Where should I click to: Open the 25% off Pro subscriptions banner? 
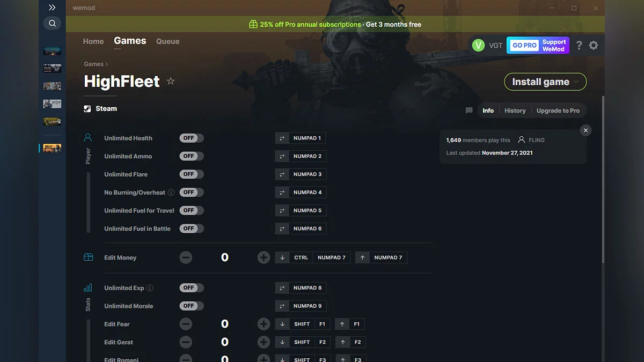pyautogui.click(x=335, y=24)
